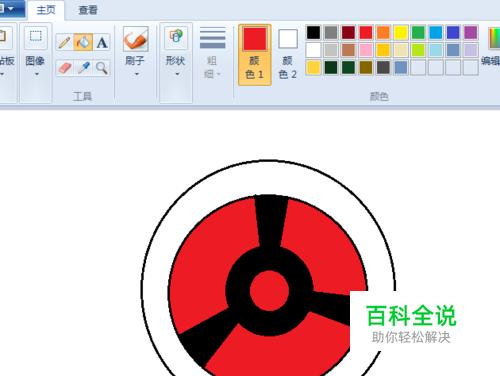500x376 pixels.
Task: Open the Shapes gallery icon
Action: (176, 36)
